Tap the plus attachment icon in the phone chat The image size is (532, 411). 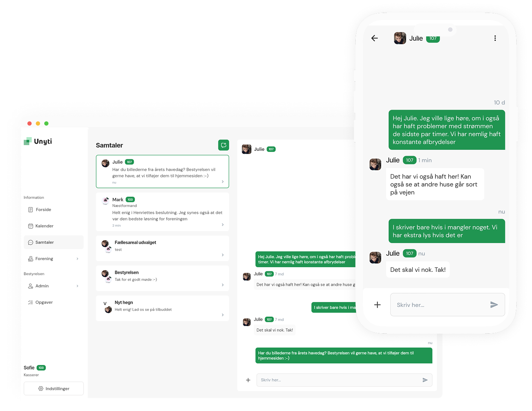point(377,304)
